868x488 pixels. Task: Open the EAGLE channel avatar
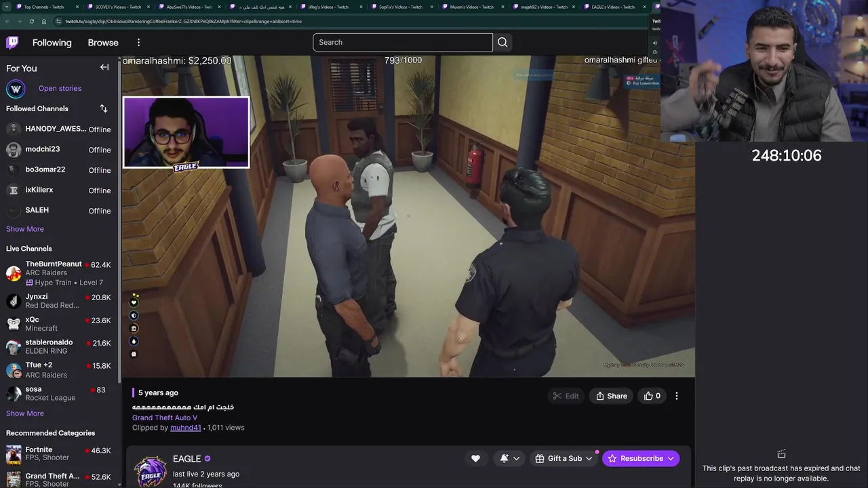(x=151, y=471)
